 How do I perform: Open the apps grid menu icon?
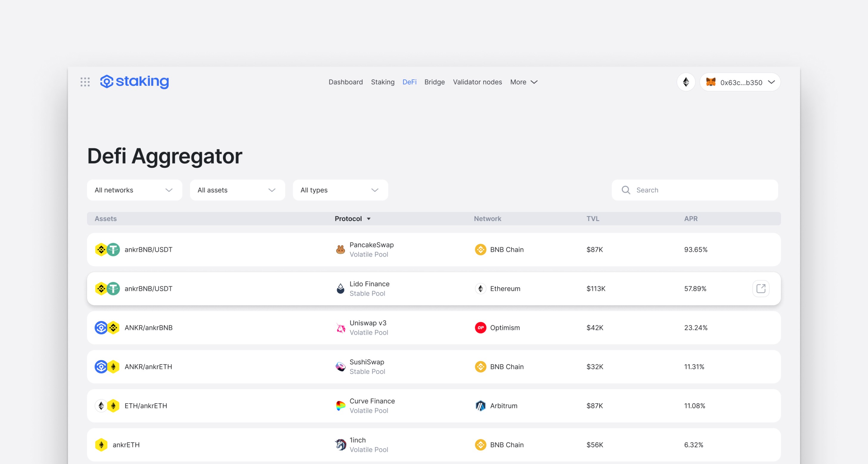[x=85, y=82]
